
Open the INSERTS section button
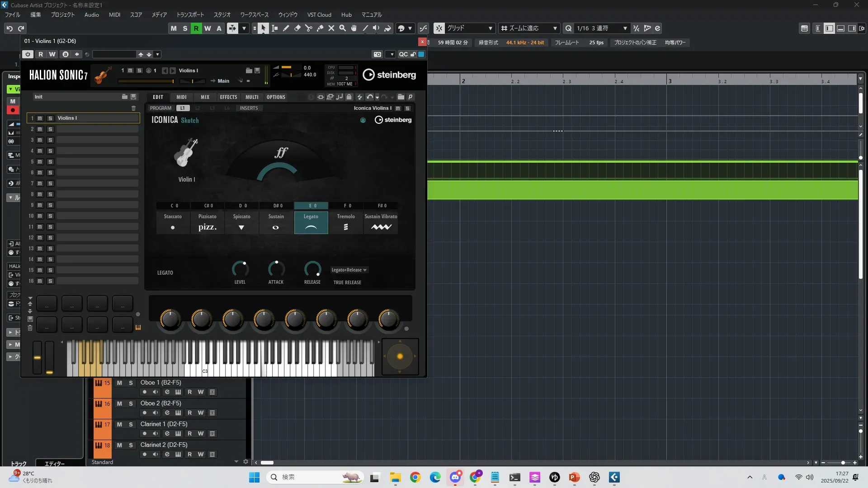249,108
